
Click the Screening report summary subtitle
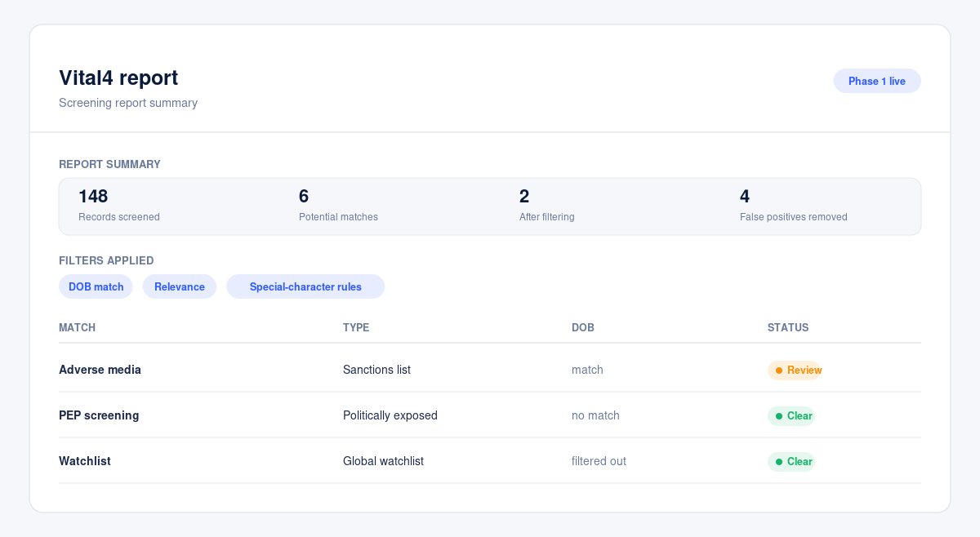pos(128,103)
